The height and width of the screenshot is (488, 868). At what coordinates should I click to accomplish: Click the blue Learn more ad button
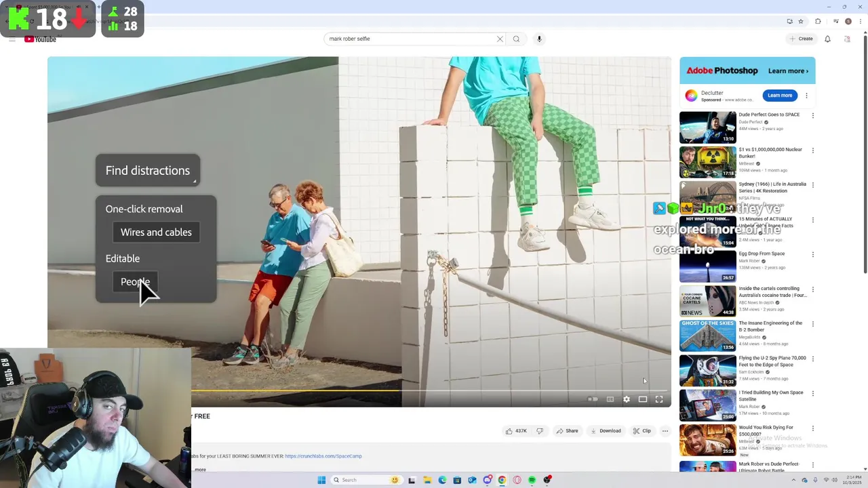click(x=780, y=96)
